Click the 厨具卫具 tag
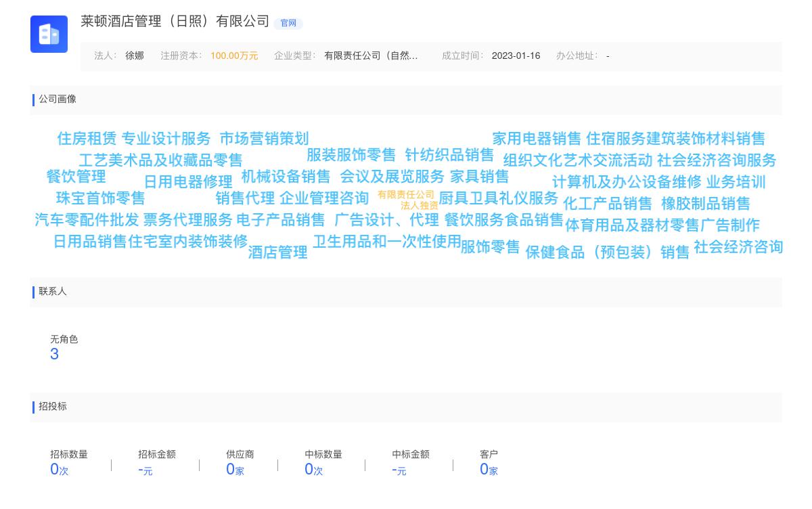Viewport: 812px width, 509px height. (x=468, y=198)
